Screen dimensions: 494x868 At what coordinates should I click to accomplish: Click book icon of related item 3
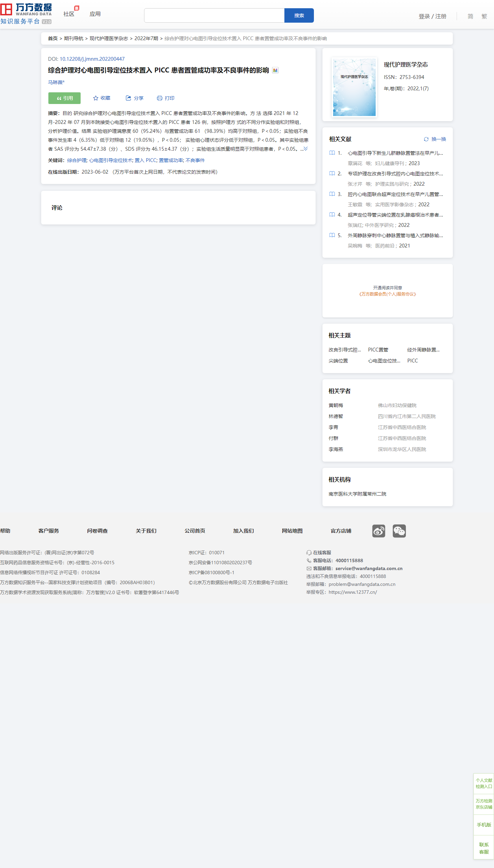pyautogui.click(x=332, y=194)
